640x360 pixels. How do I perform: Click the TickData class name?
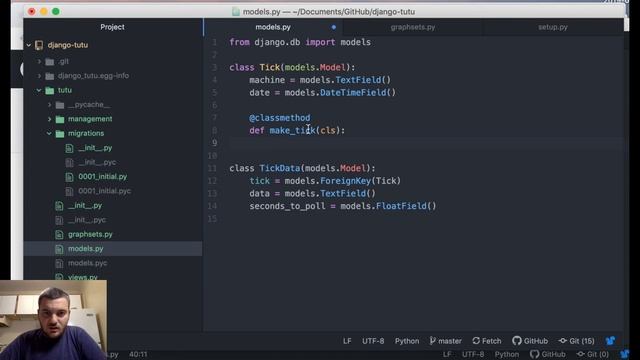coord(280,168)
